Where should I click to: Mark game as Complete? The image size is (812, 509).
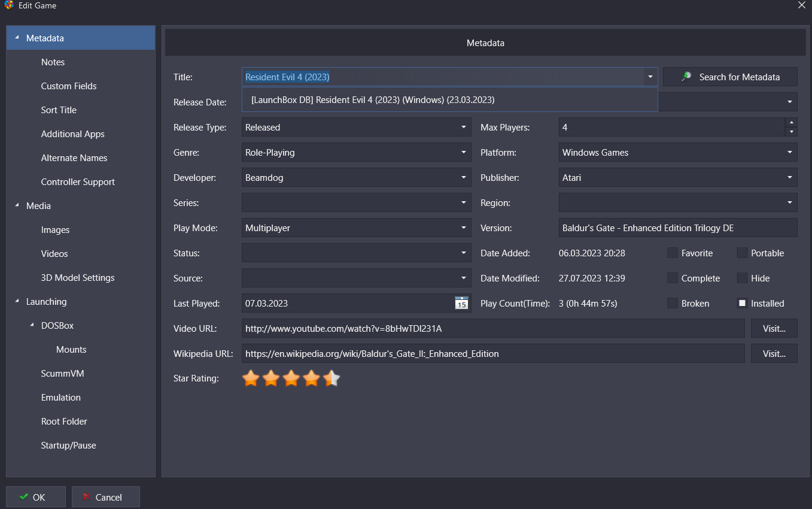(673, 278)
